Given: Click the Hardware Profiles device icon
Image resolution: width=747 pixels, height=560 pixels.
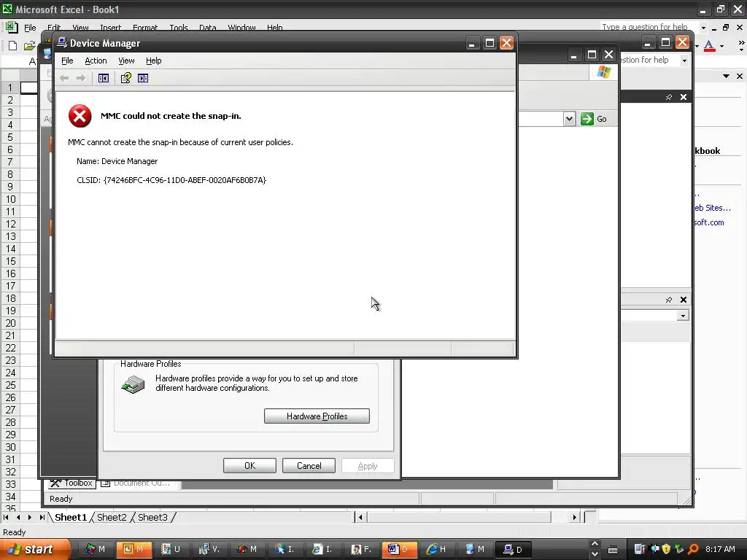Looking at the screenshot, I should click(133, 384).
